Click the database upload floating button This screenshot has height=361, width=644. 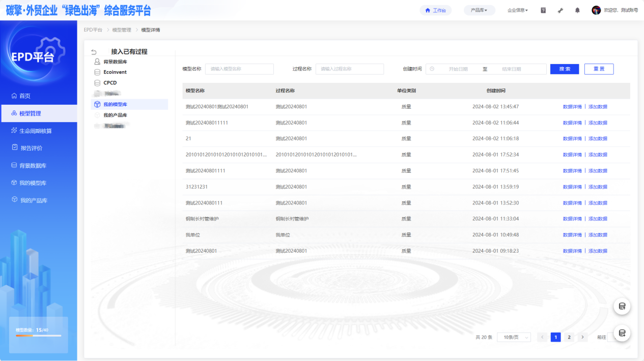(x=622, y=306)
